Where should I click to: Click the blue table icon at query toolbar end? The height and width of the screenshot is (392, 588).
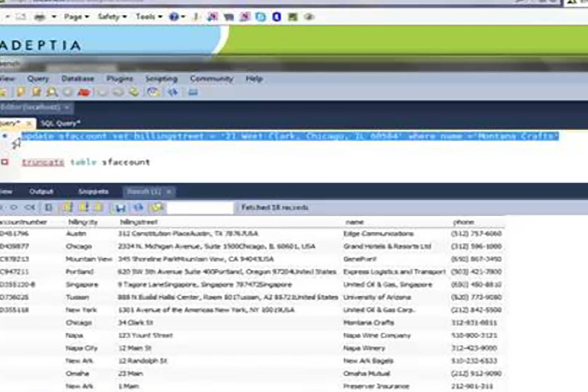(193, 92)
